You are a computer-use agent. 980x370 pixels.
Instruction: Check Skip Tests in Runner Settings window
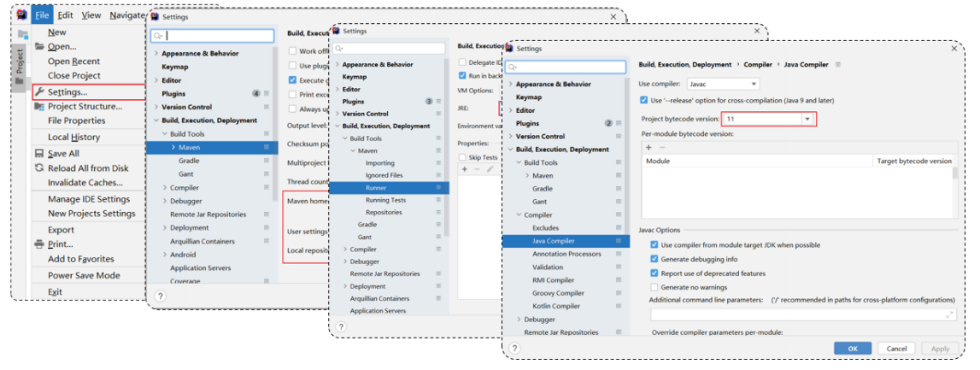462,157
